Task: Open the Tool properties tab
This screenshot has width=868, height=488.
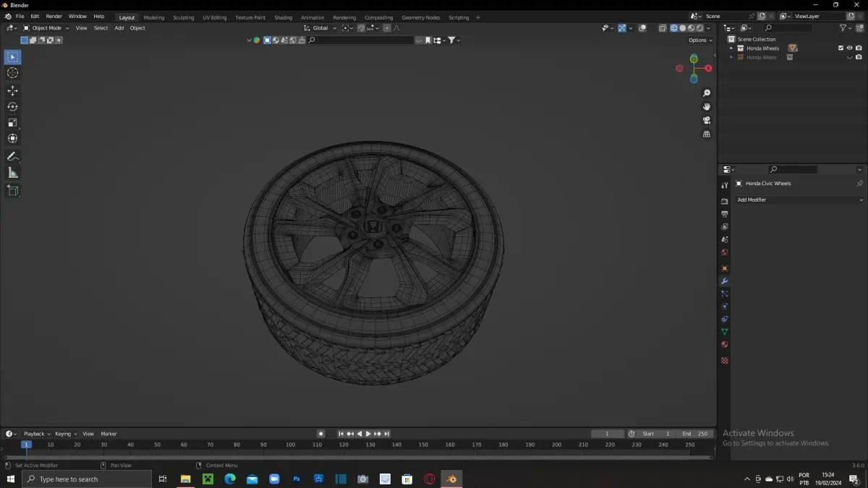Action: pyautogui.click(x=724, y=185)
